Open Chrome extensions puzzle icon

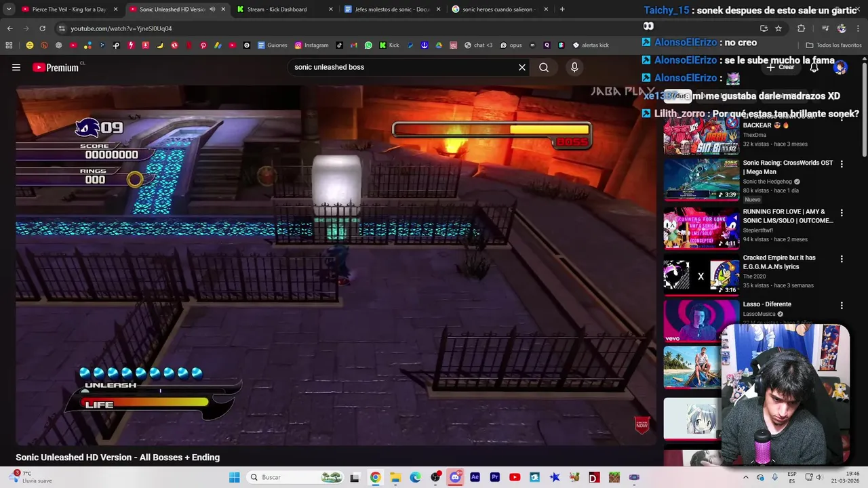[x=802, y=28]
